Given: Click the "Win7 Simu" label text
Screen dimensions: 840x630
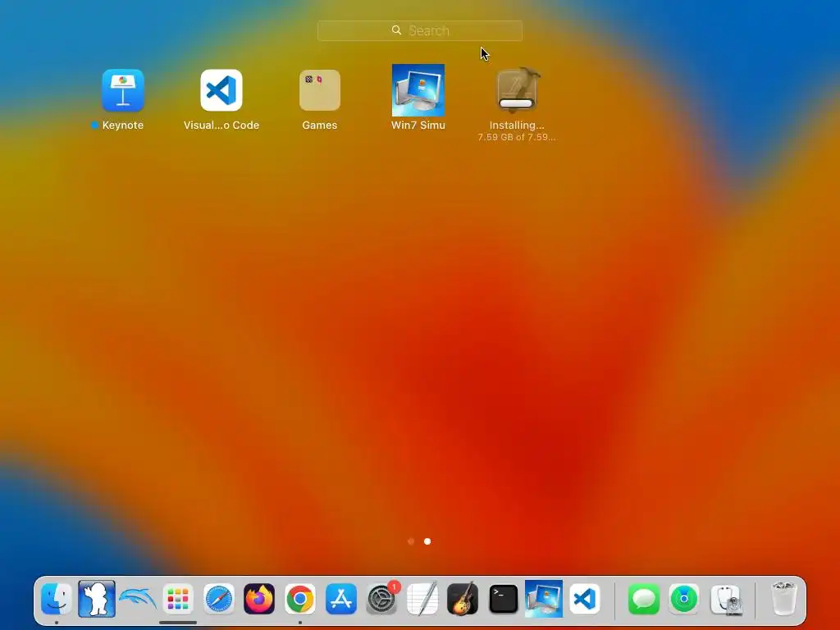Looking at the screenshot, I should coord(418,125).
